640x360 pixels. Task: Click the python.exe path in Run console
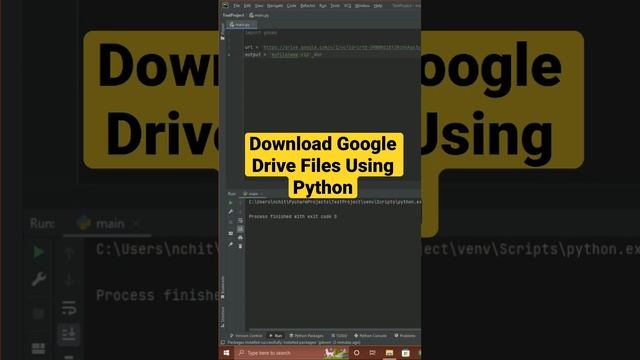click(335, 202)
